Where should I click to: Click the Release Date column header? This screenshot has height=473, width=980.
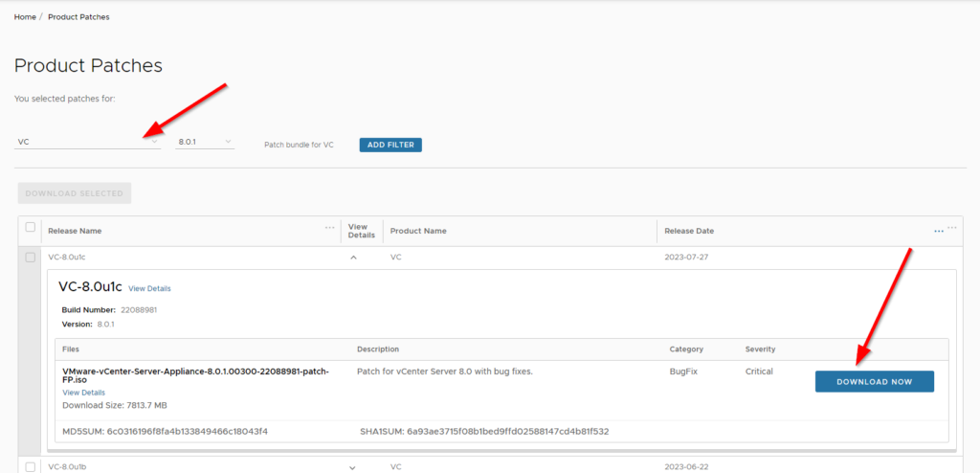click(689, 231)
